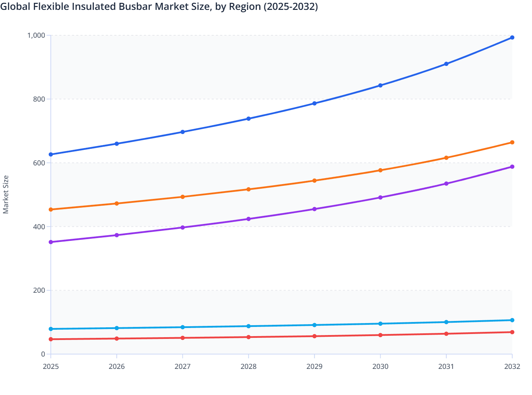
Task: Click the red line's 2031 data point
Action: tap(446, 334)
